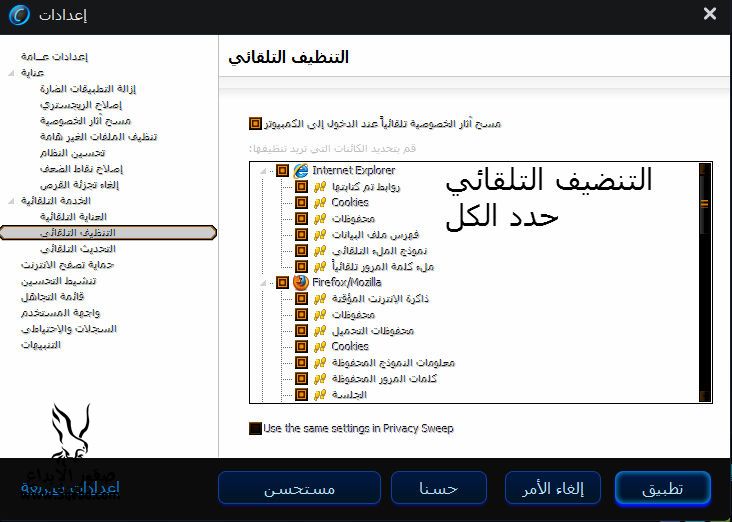Click the Firefox/Mozilla browser icon
Viewport: 732px width, 522px height.
[x=301, y=282]
